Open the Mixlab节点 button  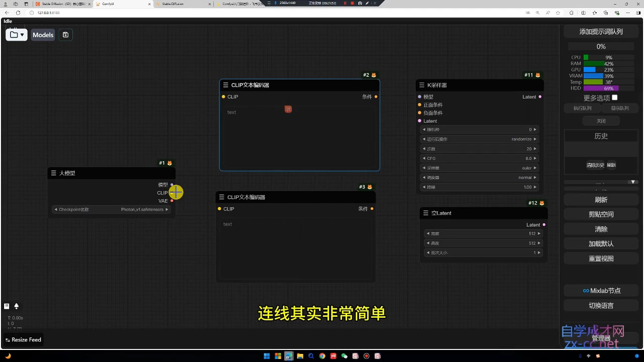601,291
